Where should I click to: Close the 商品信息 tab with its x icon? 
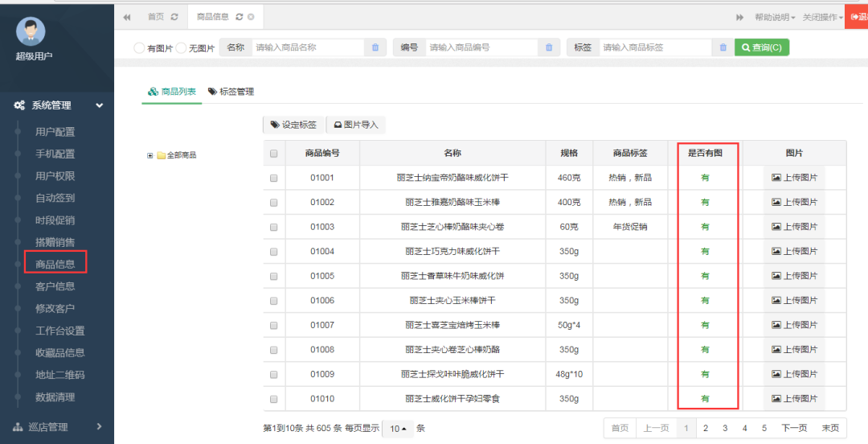251,17
